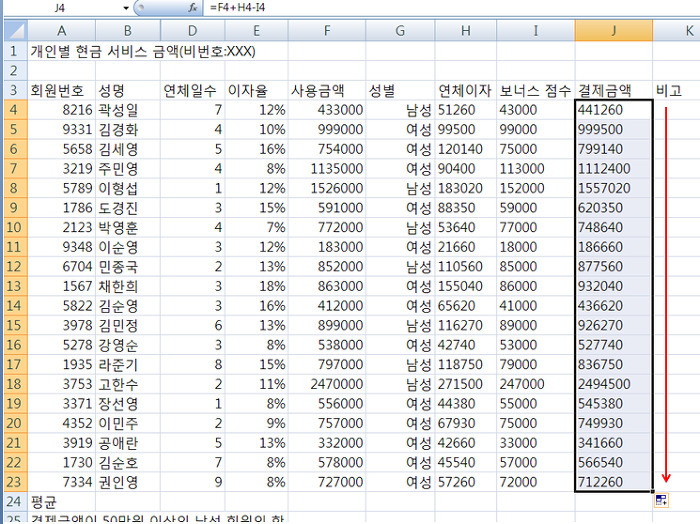Click header cell 결제금액
This screenshot has height=524, width=700.
coord(614,91)
